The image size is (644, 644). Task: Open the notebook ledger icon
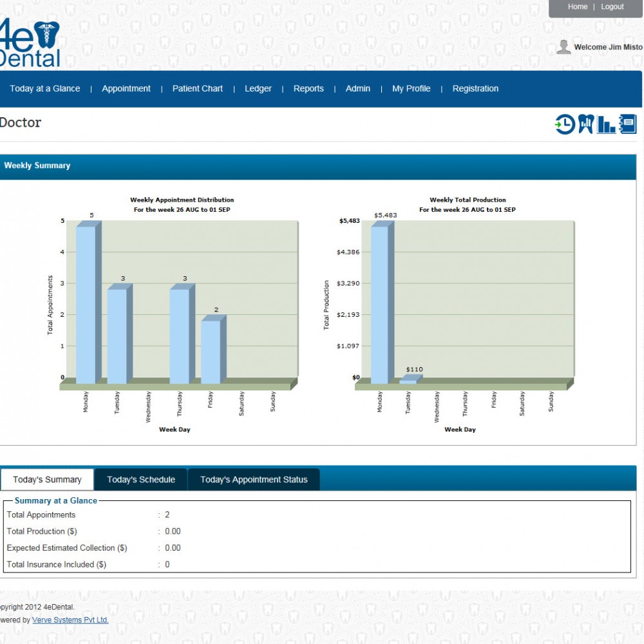click(x=627, y=124)
